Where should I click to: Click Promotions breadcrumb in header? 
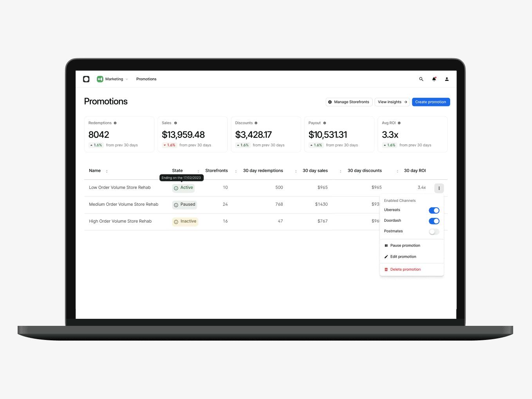coord(146,79)
